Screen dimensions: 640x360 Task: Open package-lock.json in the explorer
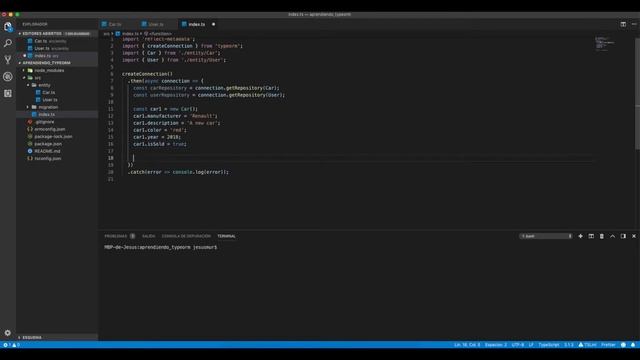pyautogui.click(x=57, y=136)
